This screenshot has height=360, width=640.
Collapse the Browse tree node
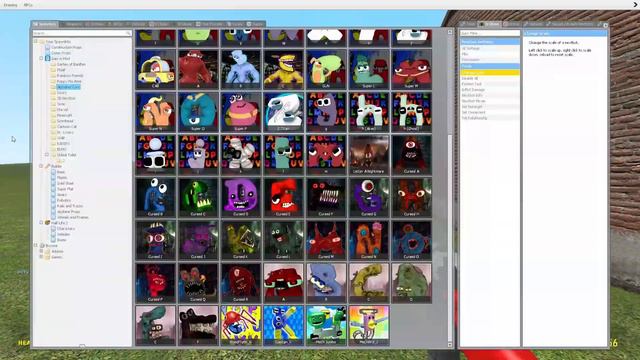[36, 246]
